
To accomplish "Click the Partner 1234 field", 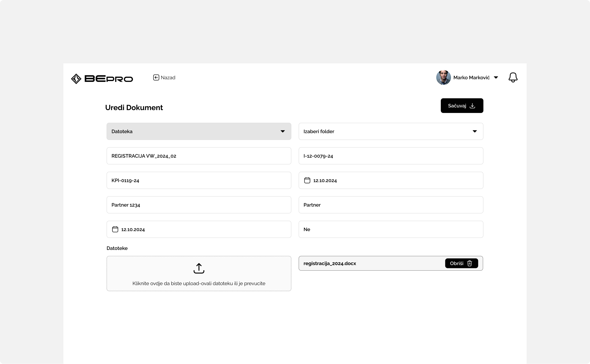I will (x=199, y=205).
